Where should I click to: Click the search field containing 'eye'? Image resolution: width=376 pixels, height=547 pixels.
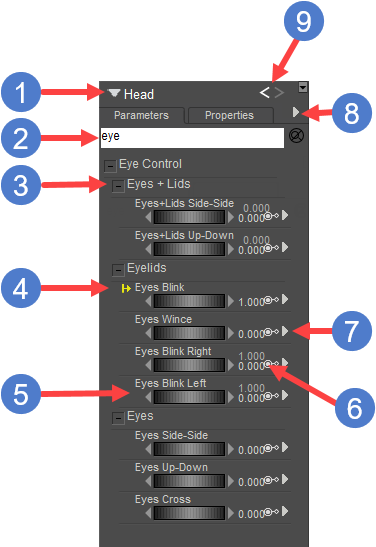coord(192,137)
